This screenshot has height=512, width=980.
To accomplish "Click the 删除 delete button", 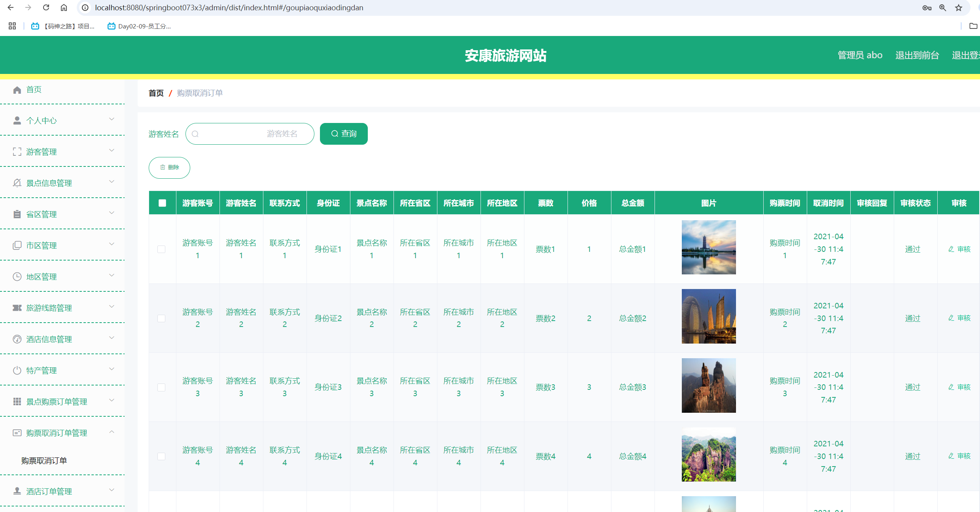I will click(169, 168).
